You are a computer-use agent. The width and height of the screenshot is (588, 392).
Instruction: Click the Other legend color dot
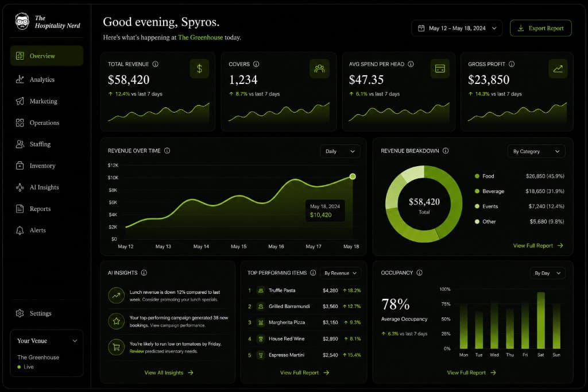[477, 221]
